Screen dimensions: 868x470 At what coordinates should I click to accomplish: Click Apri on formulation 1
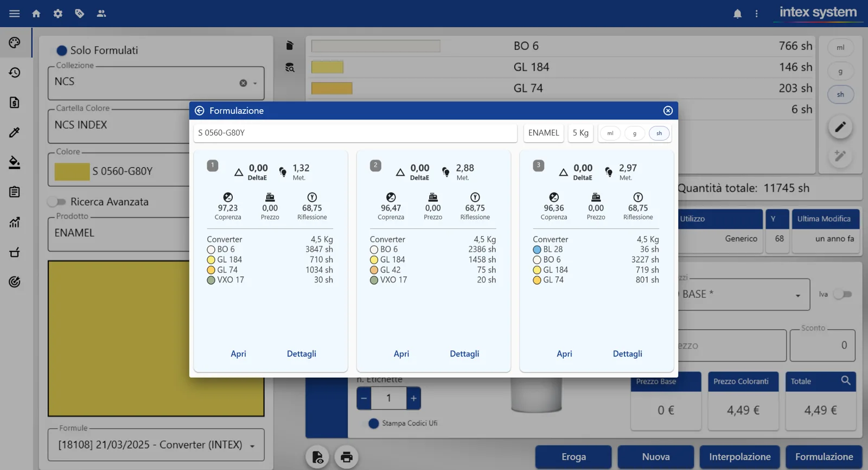pyautogui.click(x=238, y=354)
